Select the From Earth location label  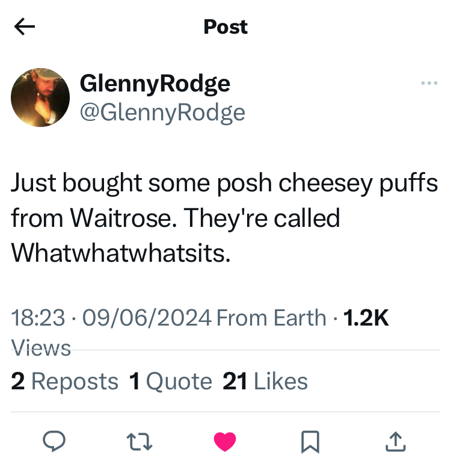[x=271, y=318]
